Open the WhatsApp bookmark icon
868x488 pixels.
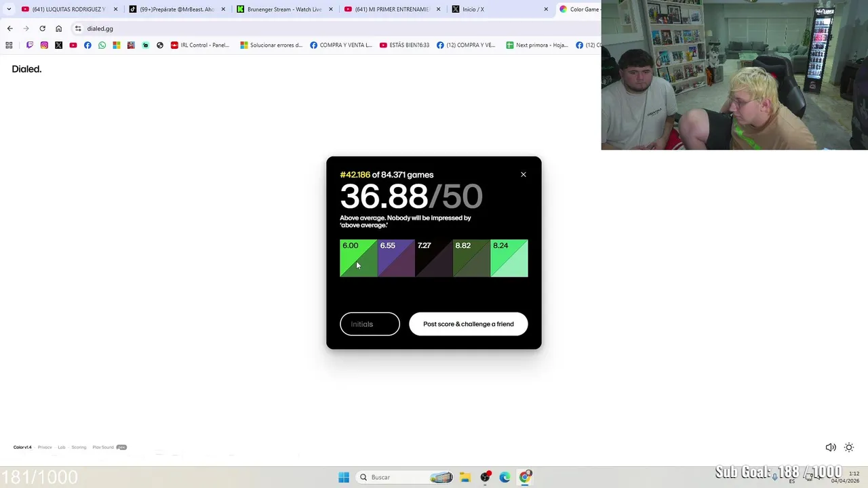pyautogui.click(x=102, y=45)
